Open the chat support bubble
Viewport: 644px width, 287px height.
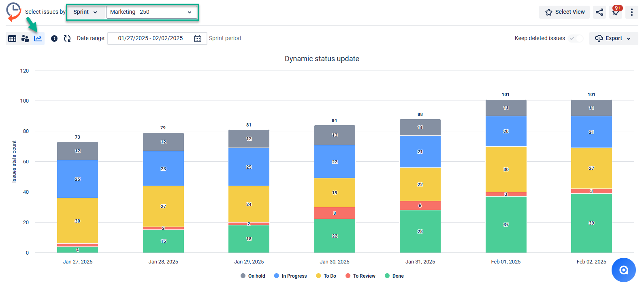[x=623, y=270]
